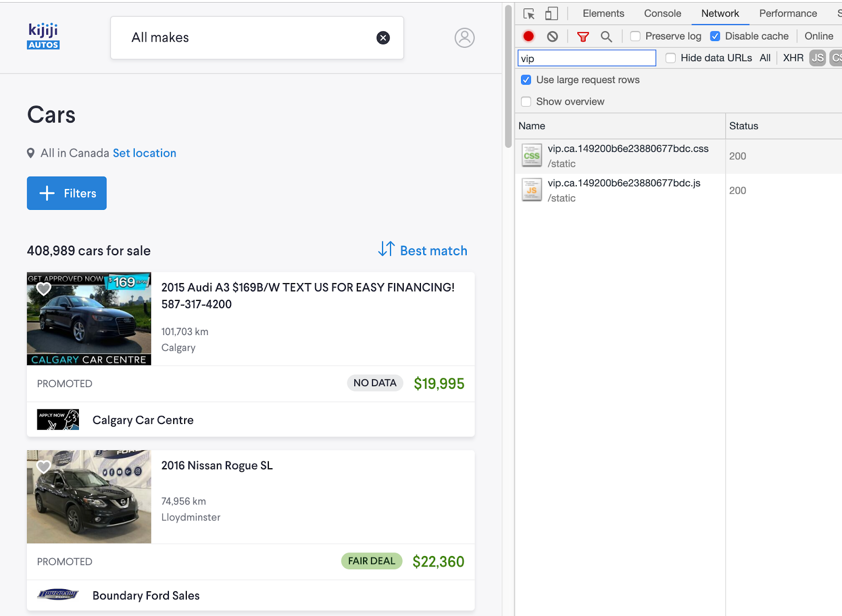Sort requests by the Name column header
842x616 pixels.
620,126
